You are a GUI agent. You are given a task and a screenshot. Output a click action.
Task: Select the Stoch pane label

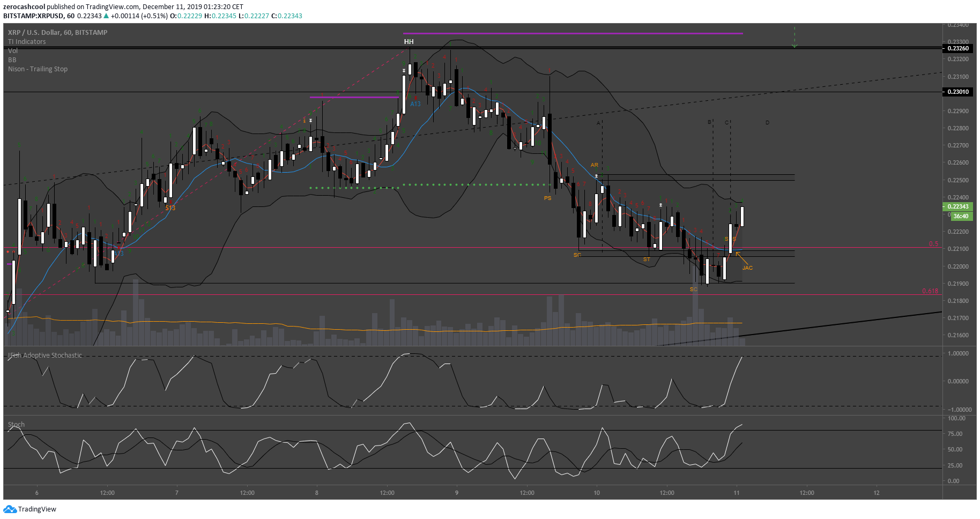tap(16, 425)
